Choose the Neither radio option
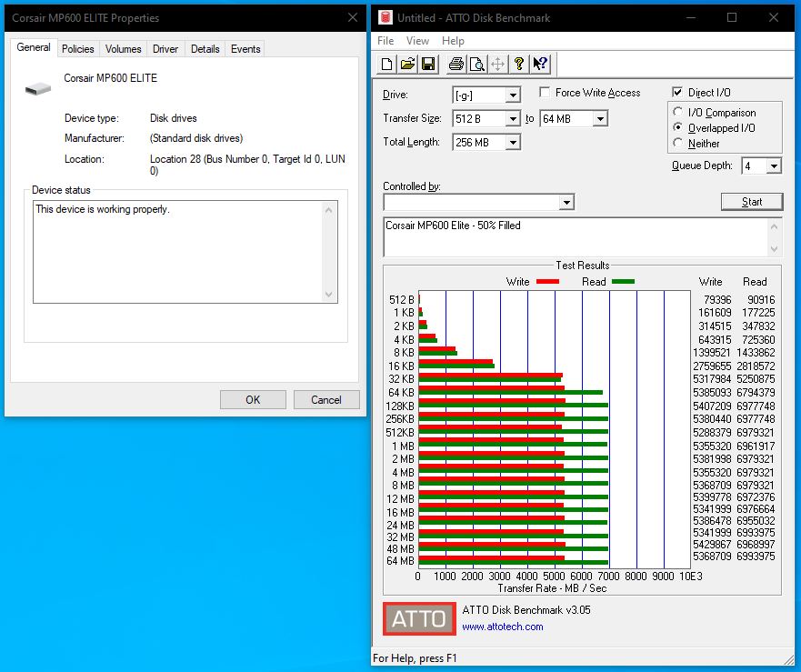801x672 pixels. (678, 143)
